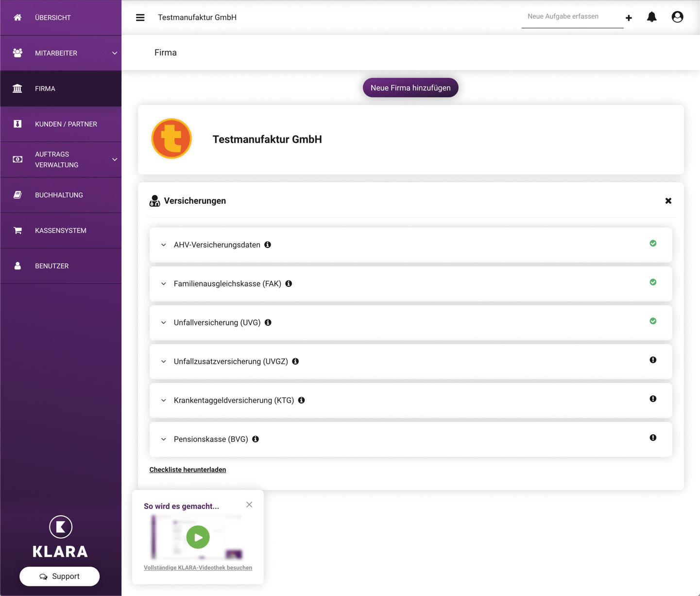Click info icon next to Pensionskasse (BVG)
The width and height of the screenshot is (700, 596).
coord(256,439)
